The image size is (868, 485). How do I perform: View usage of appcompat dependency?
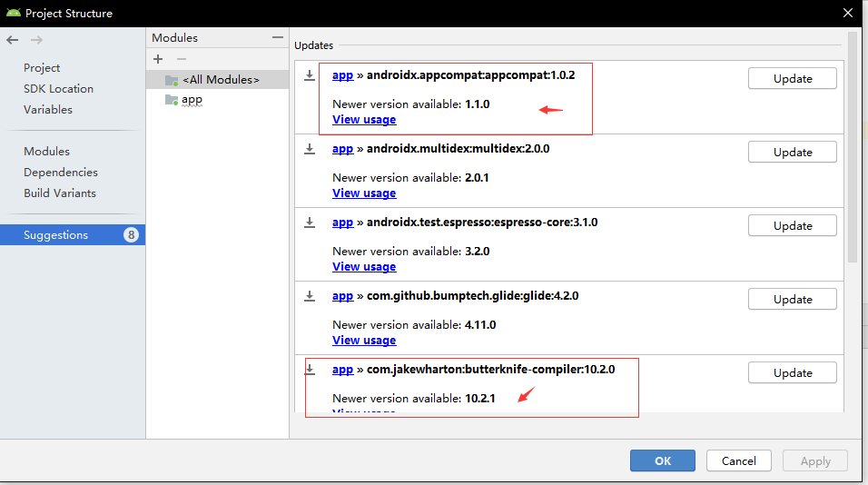(364, 120)
